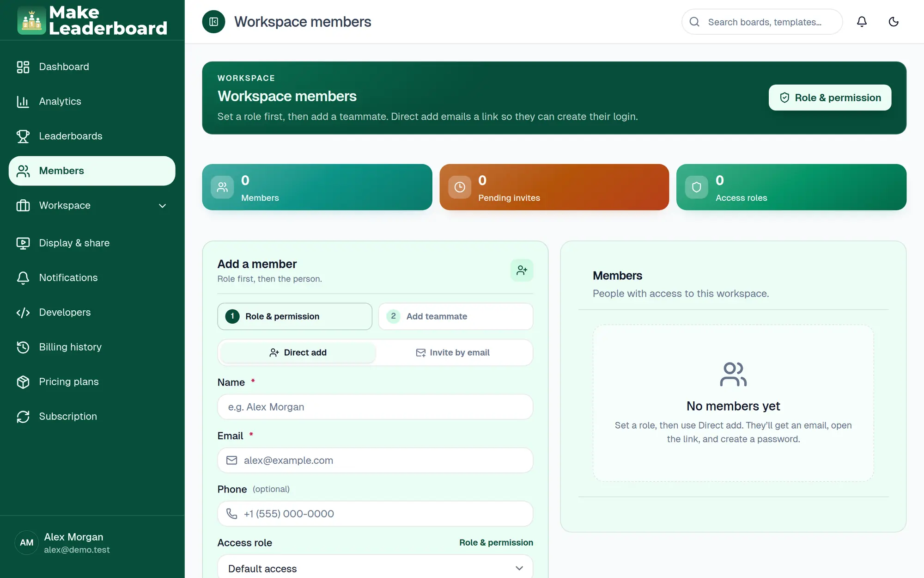Select the Members sidebar item
Viewport: 924px width, 578px height.
point(92,171)
